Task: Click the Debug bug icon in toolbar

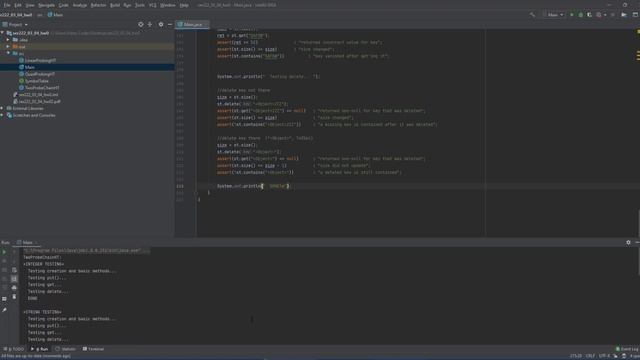Action: click(x=580, y=15)
